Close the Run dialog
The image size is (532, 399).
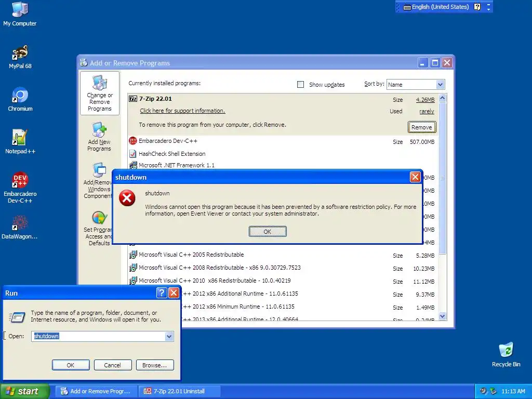point(174,293)
